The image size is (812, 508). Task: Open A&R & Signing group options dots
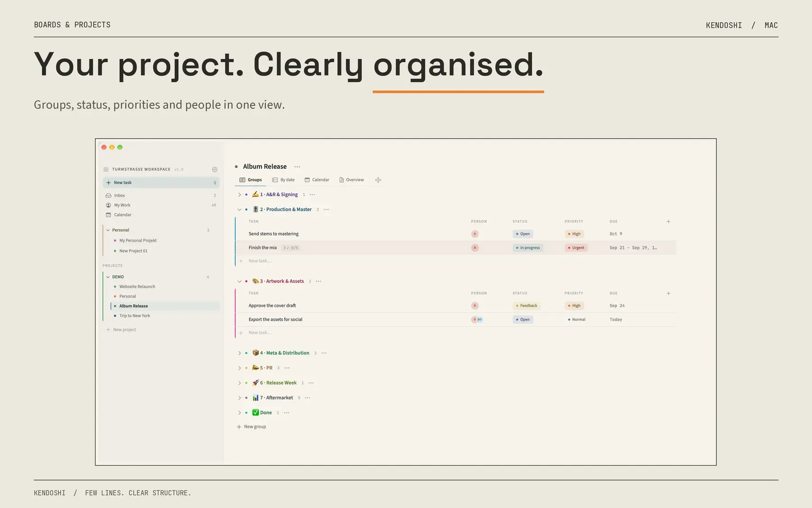312,195
